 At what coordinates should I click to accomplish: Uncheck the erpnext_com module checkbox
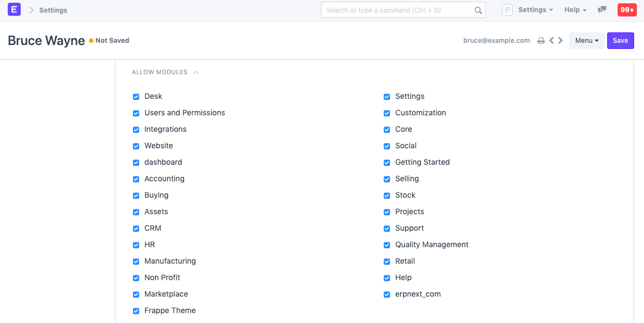(387, 294)
